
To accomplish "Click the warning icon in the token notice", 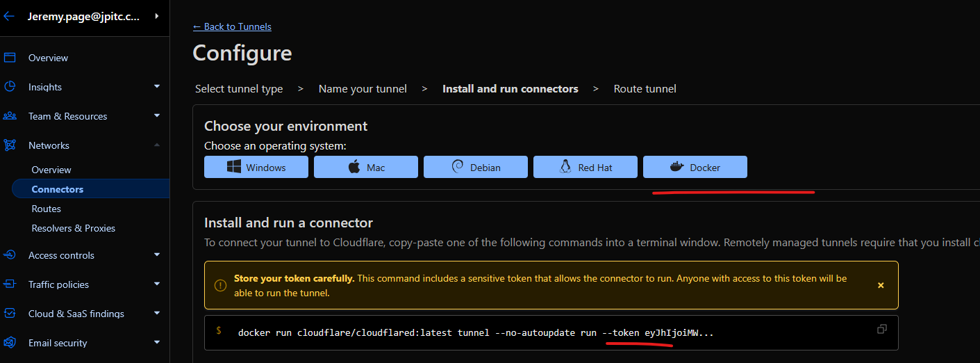I will pyautogui.click(x=220, y=285).
